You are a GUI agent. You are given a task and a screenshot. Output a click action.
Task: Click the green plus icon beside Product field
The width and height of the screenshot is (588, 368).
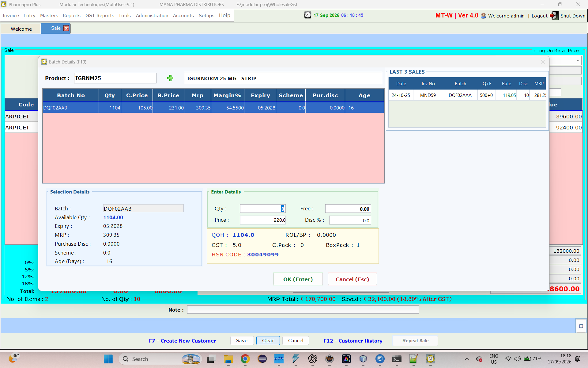[170, 78]
